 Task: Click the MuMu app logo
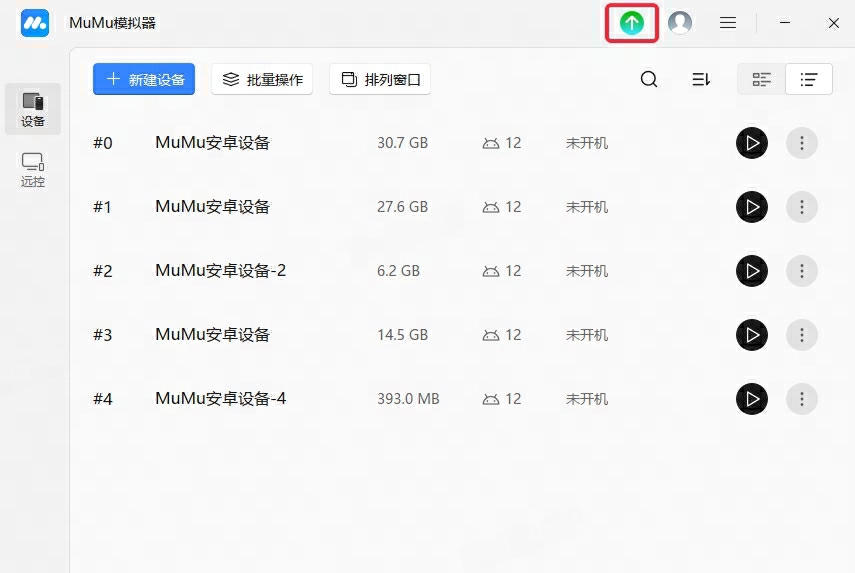pos(35,23)
